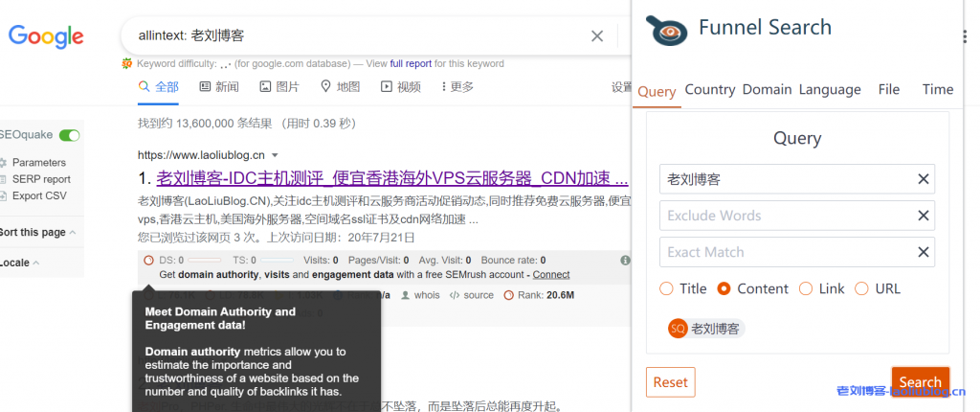Clear the Exact Match field
Screen dimensions: 980x412
click(x=923, y=252)
